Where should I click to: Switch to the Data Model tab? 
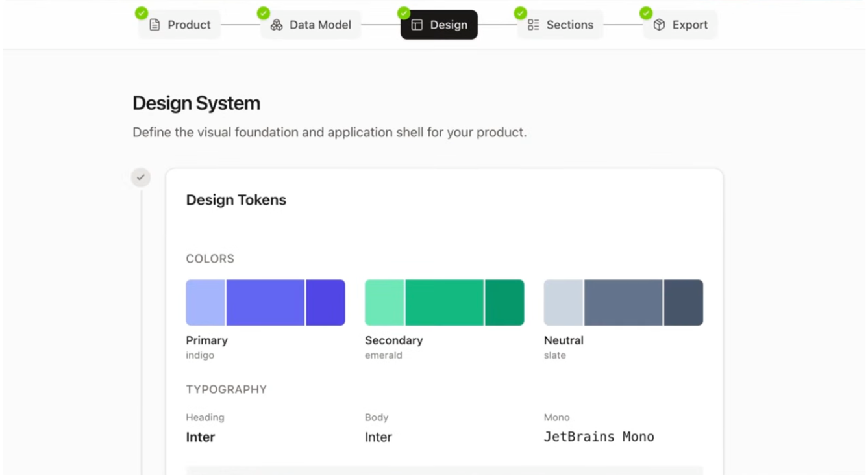click(x=319, y=25)
